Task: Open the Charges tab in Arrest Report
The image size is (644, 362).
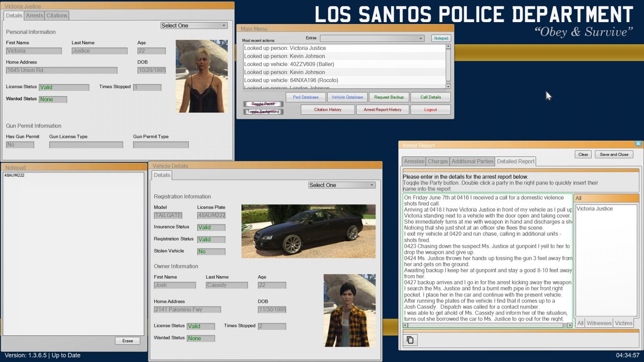Action: click(x=438, y=161)
